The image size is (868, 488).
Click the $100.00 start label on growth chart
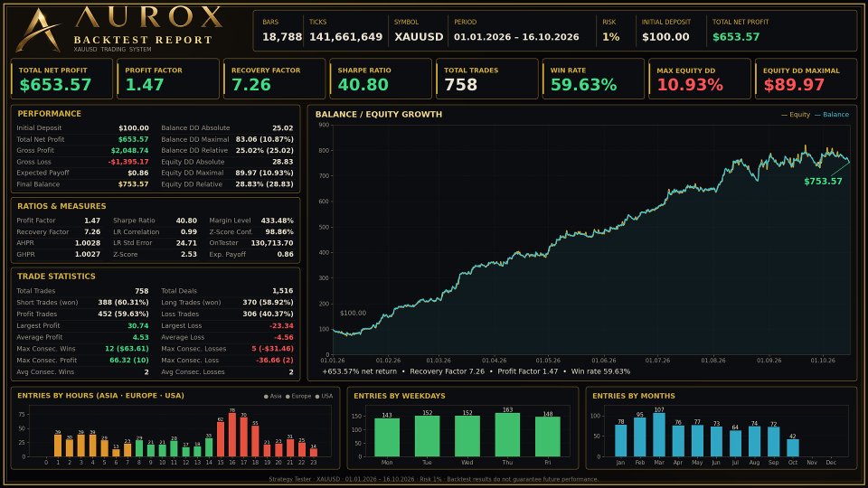coord(353,314)
